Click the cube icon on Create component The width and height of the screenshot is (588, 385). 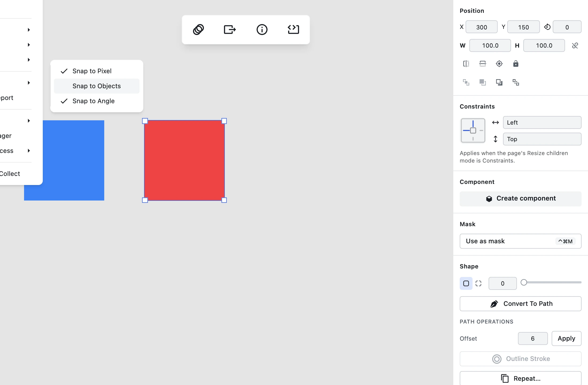point(489,199)
